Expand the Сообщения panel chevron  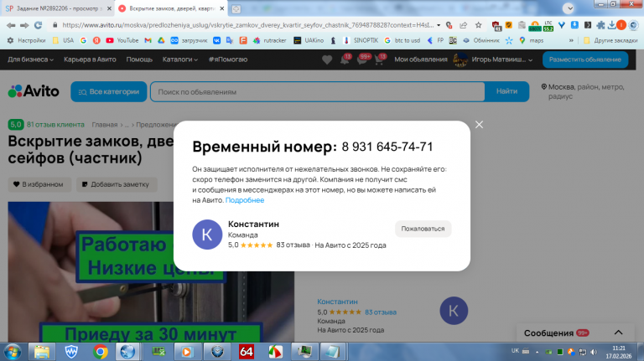[618, 333]
